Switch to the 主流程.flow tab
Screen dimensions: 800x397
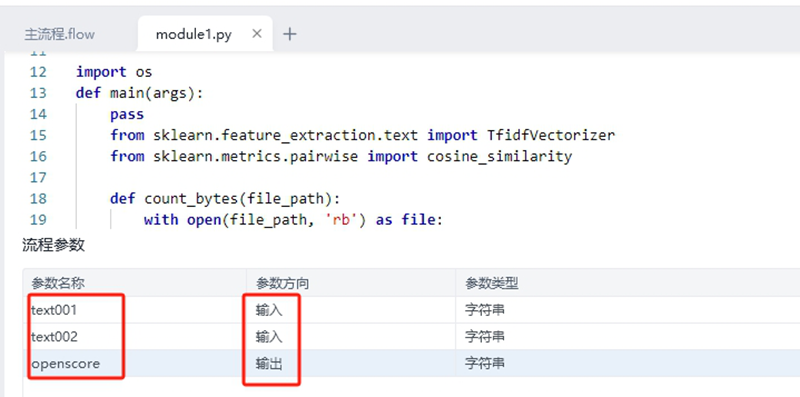click(x=59, y=34)
